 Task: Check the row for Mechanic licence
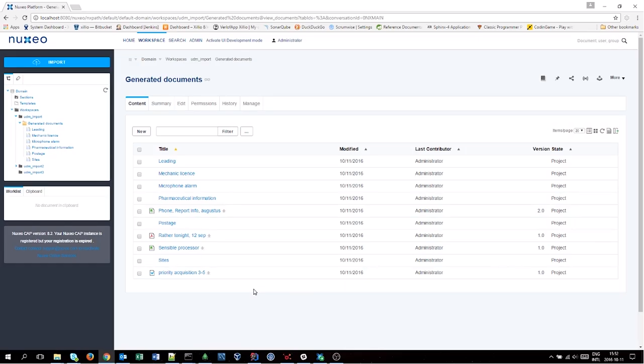coord(139,173)
